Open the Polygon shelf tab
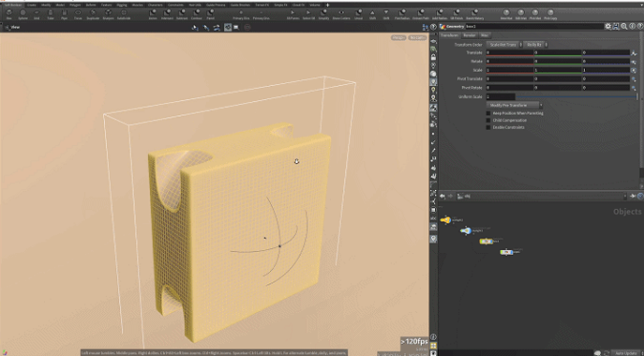 tap(74, 5)
